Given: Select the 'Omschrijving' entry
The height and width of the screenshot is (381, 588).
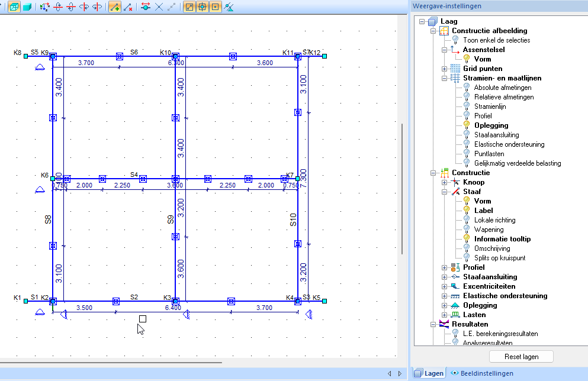Looking at the screenshot, I should (x=492, y=248).
